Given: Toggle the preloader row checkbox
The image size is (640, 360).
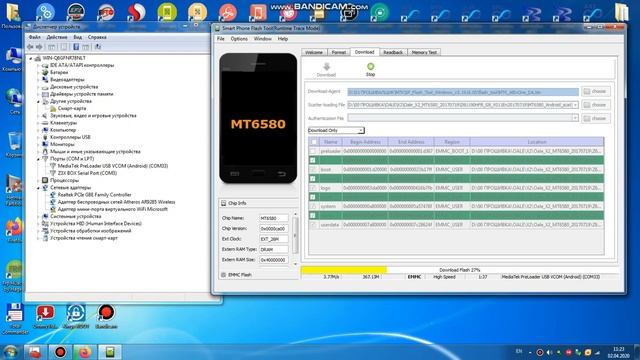Looking at the screenshot, I should (313, 151).
